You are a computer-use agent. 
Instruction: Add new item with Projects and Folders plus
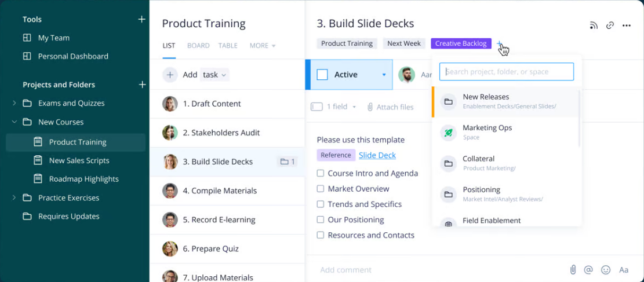(142, 85)
